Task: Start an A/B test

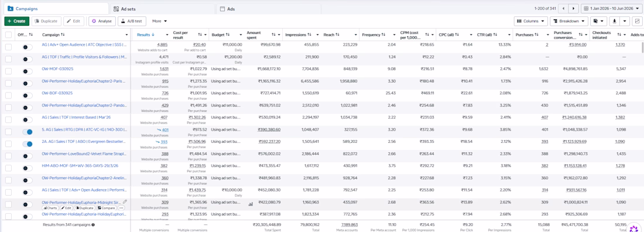Action: 132,21
